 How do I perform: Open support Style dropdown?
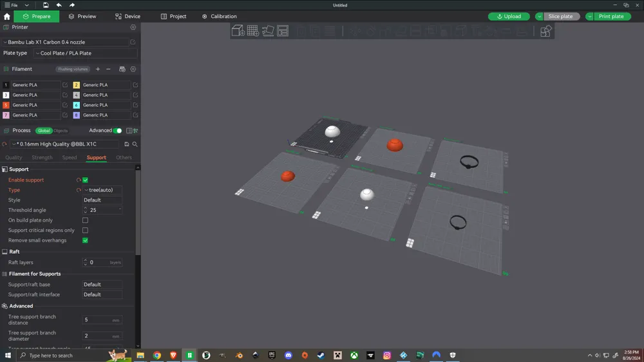pyautogui.click(x=102, y=200)
